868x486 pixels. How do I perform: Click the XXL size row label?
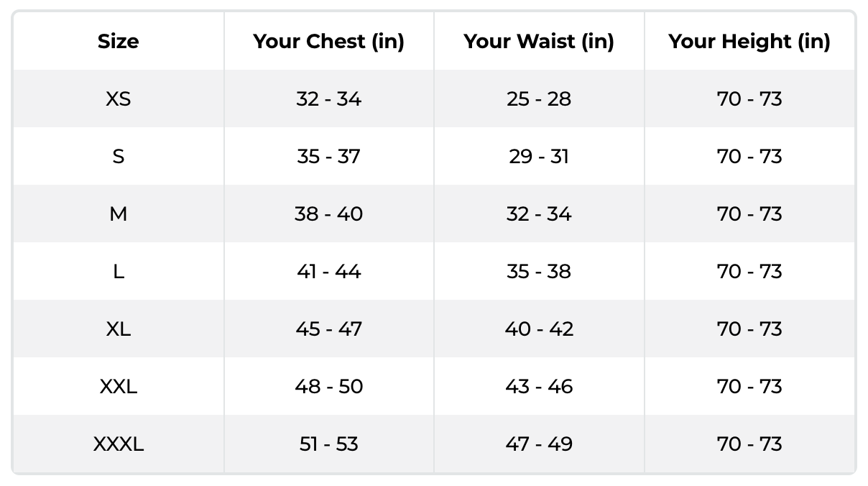[118, 387]
